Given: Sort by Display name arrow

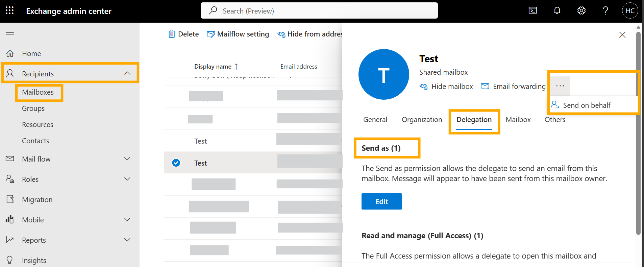Looking at the screenshot, I should coord(236,67).
